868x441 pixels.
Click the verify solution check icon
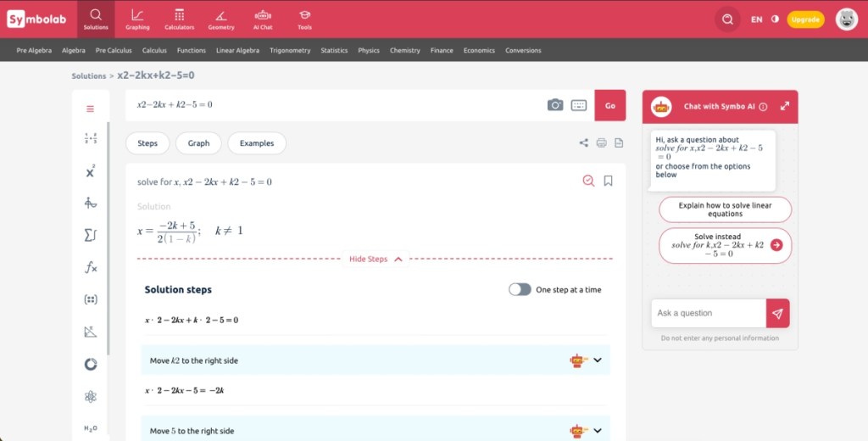pyautogui.click(x=588, y=181)
